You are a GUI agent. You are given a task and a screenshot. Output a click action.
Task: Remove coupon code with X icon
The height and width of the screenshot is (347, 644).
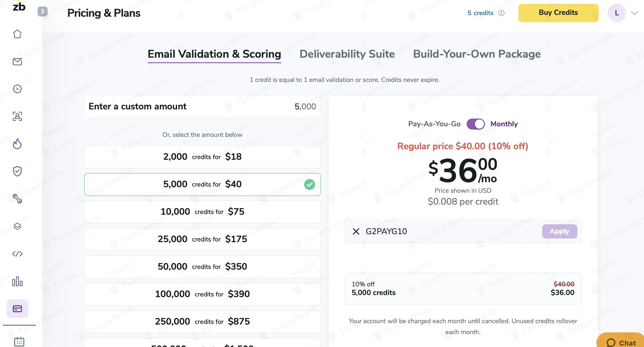[356, 231]
